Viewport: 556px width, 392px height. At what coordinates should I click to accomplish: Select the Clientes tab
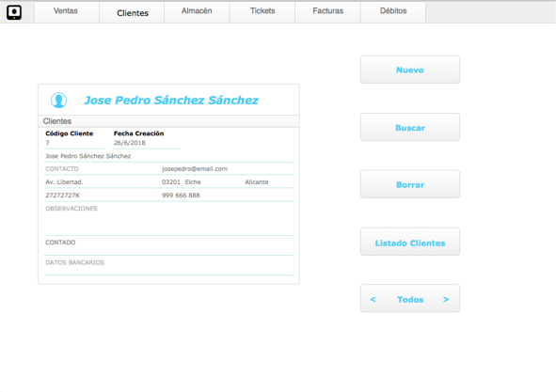[132, 12]
